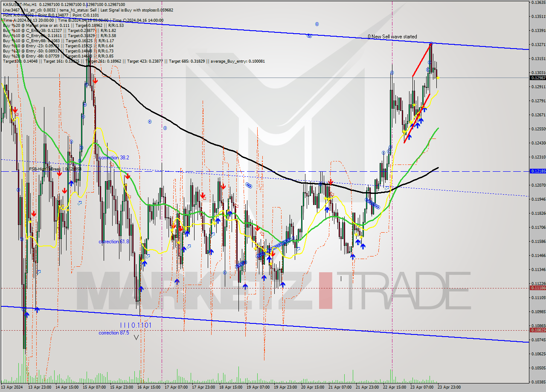
Task: Click the highlighted 0.12185 price tag
Action: [x=537, y=171]
